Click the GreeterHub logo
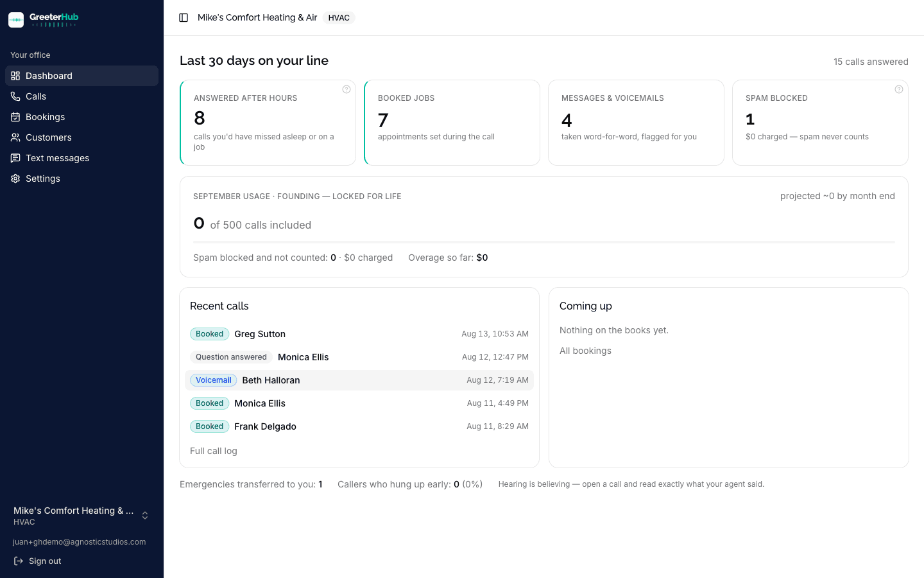Viewport: 924px width, 578px height. 44,20
